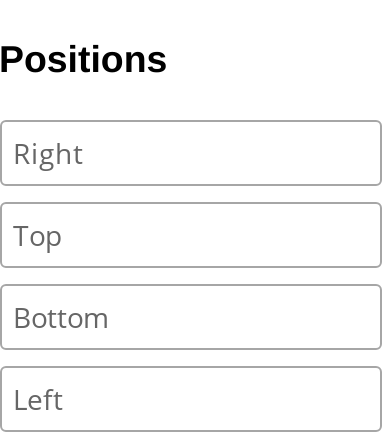The width and height of the screenshot is (382, 432).
Task: Click the Positions section heading
Action: tap(83, 60)
